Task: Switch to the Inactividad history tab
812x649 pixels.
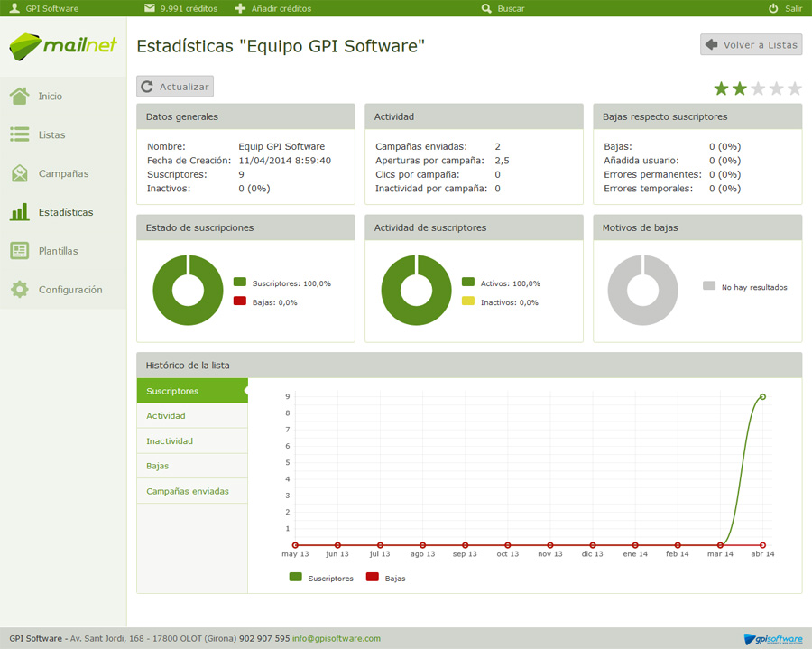Action: tap(192, 440)
